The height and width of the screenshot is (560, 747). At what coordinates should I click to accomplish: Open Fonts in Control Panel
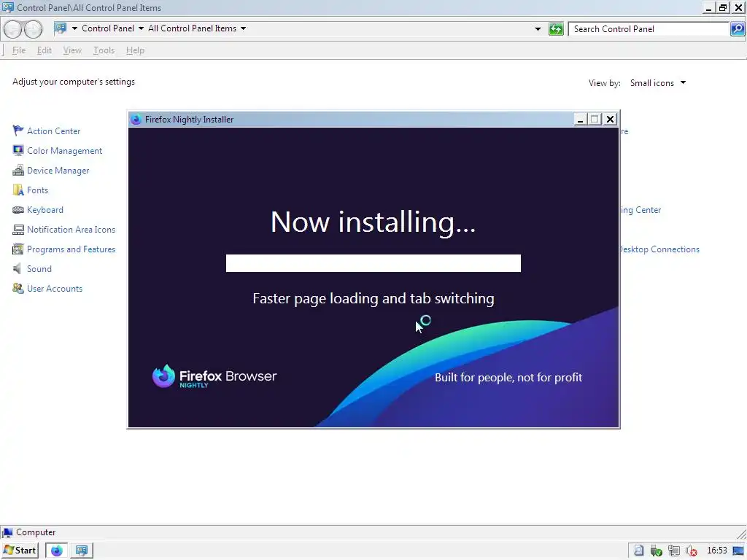[38, 190]
